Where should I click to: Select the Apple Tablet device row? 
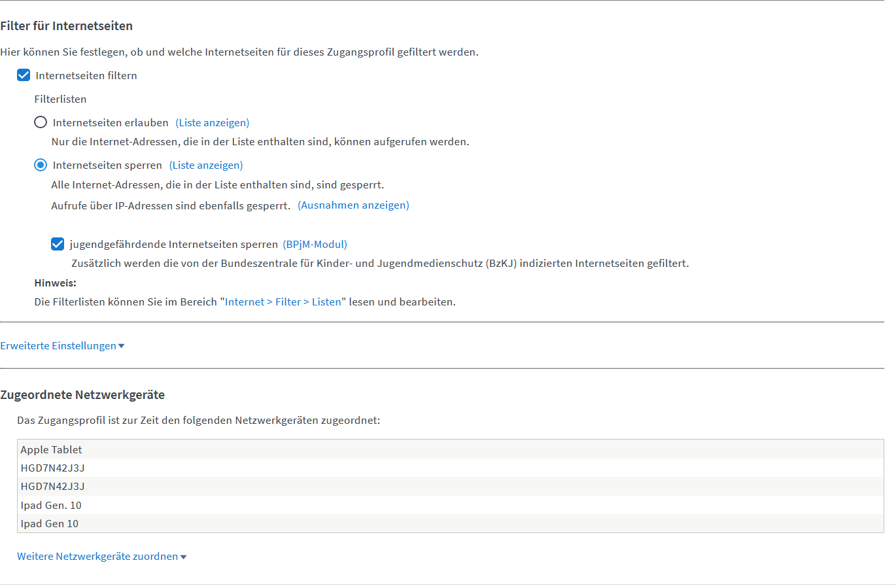point(51,449)
